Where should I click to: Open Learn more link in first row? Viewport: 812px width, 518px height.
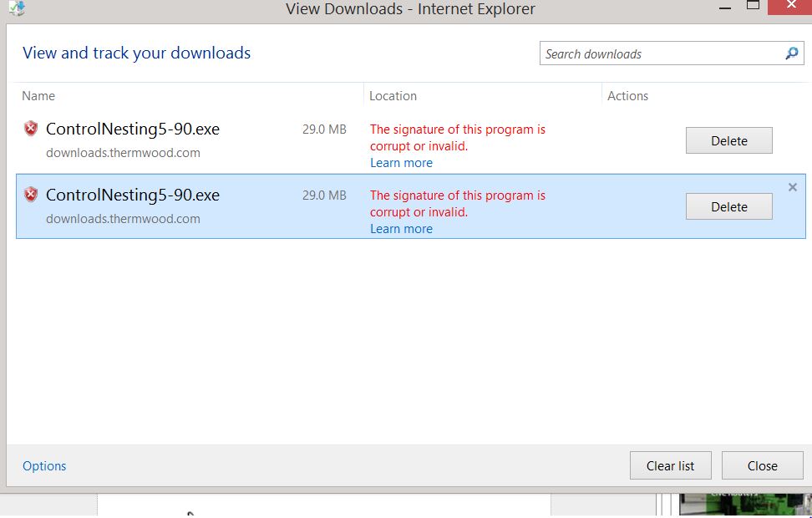401,163
